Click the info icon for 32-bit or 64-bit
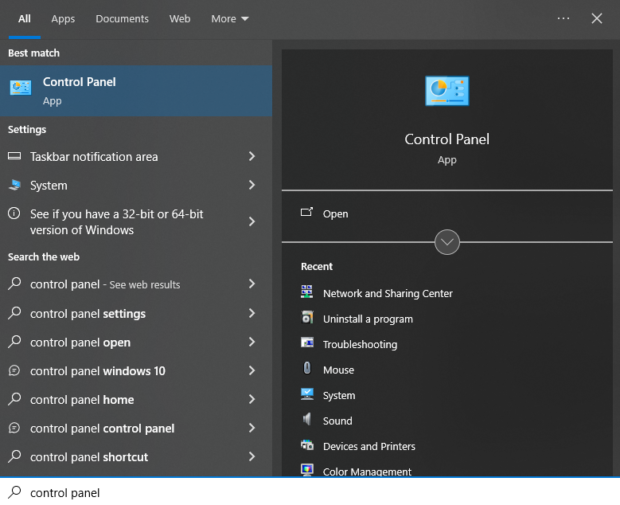This screenshot has height=505, width=620. pyautogui.click(x=14, y=214)
